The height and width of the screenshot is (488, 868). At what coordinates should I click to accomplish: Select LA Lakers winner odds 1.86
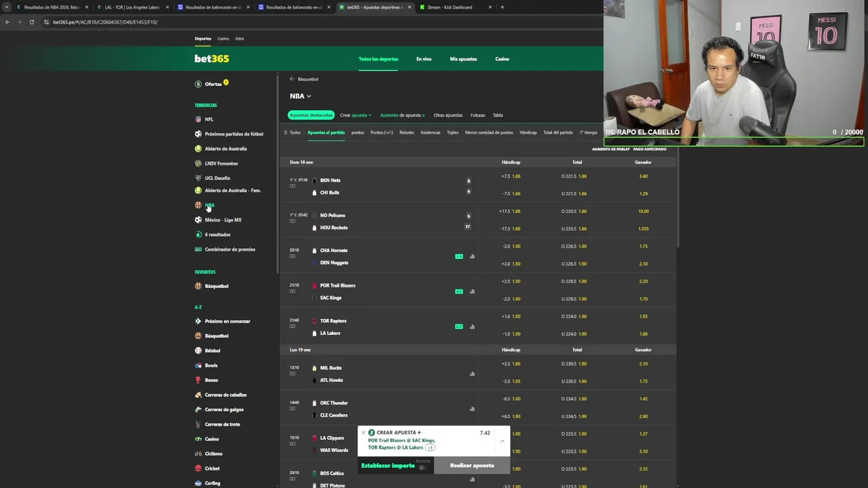[x=644, y=334]
